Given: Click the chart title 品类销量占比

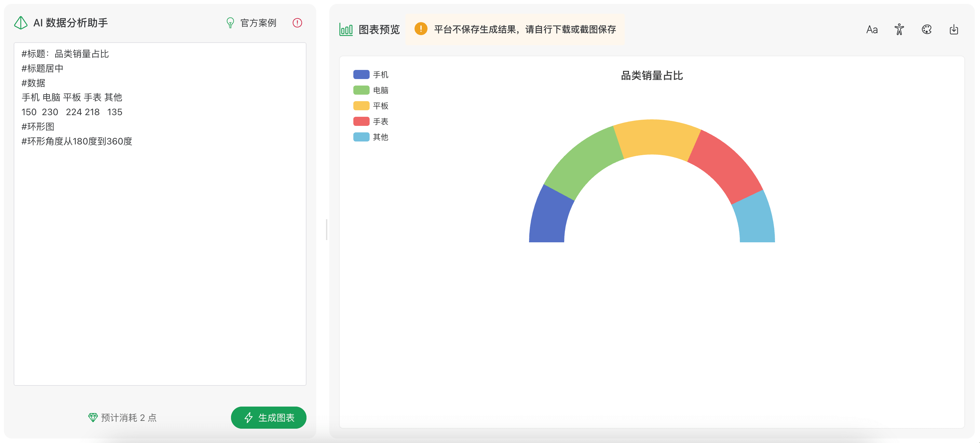Looking at the screenshot, I should coord(652,75).
